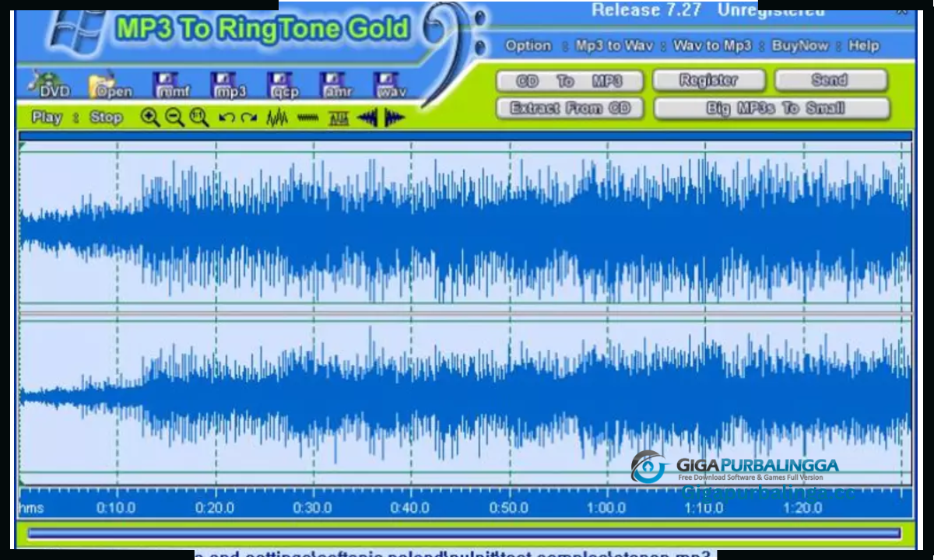Viewport: 934px width, 560px height.
Task: Click the 1:00.0 mark on the time ruler
Action: 606,508
